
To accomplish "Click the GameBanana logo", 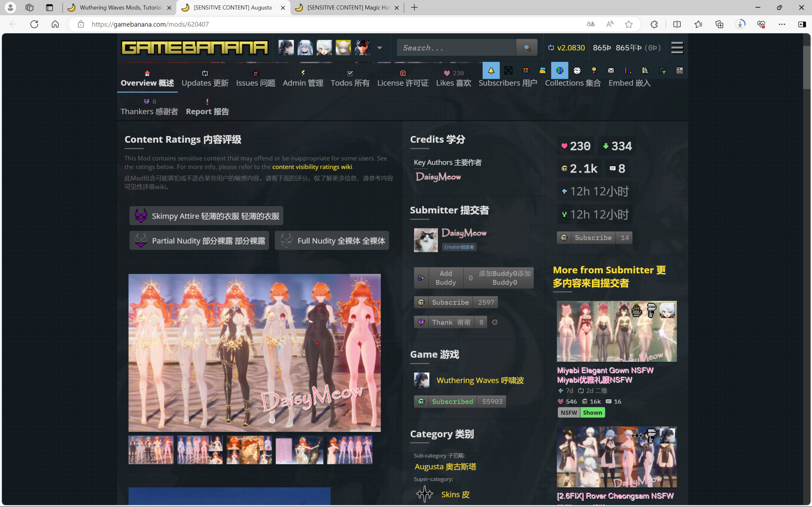I will 195,48.
